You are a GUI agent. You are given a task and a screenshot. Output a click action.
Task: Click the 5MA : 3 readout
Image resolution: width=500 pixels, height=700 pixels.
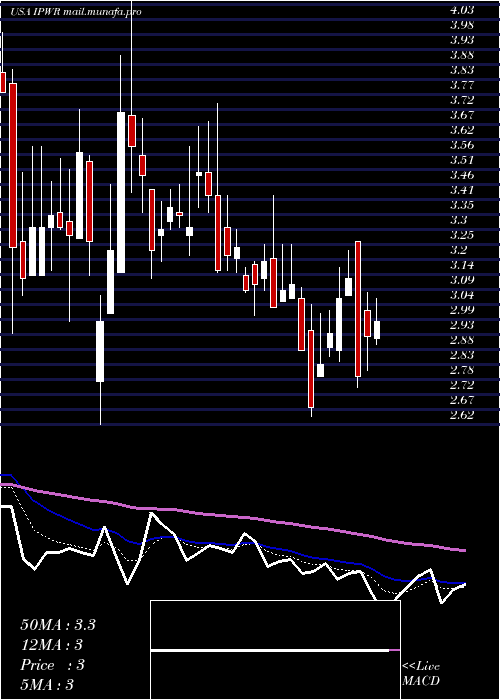click(47, 684)
